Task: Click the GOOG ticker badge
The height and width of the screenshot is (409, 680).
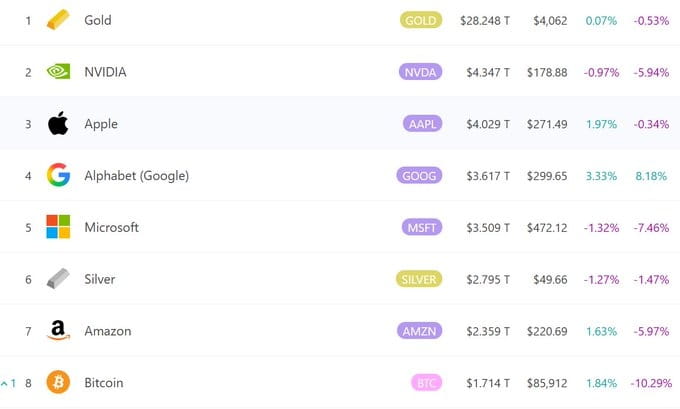Action: (419, 176)
